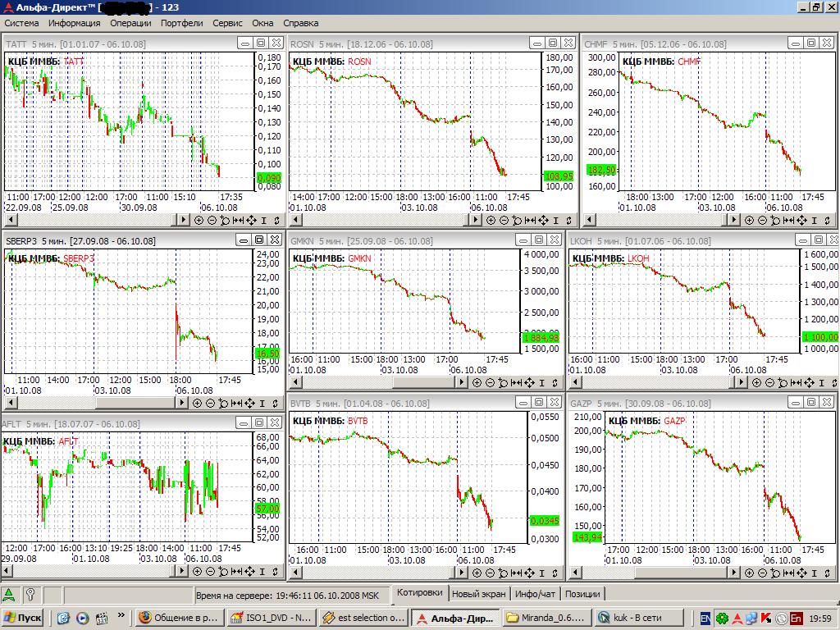Switch to Firefox 'Общение в р…' taskbar button

178,618
